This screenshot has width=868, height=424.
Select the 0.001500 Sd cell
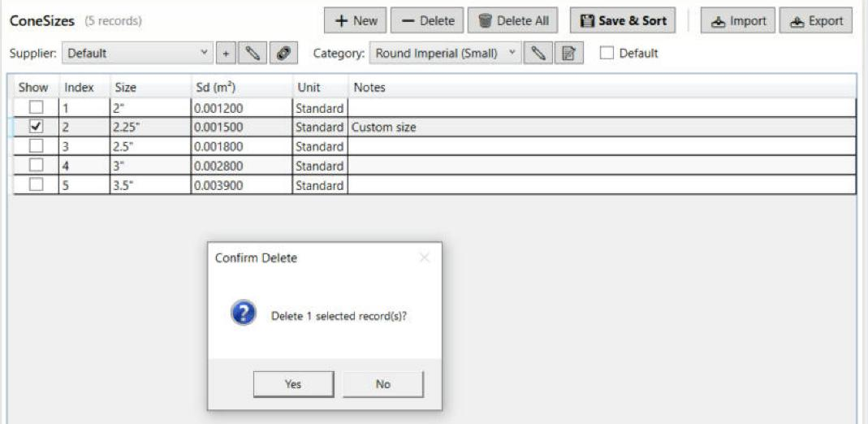(242, 128)
